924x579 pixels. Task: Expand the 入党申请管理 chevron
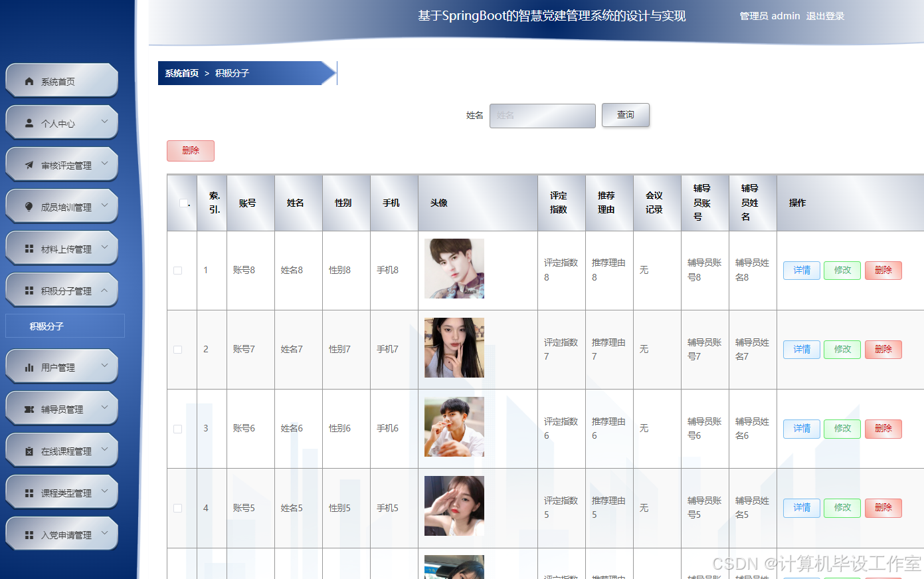click(104, 533)
